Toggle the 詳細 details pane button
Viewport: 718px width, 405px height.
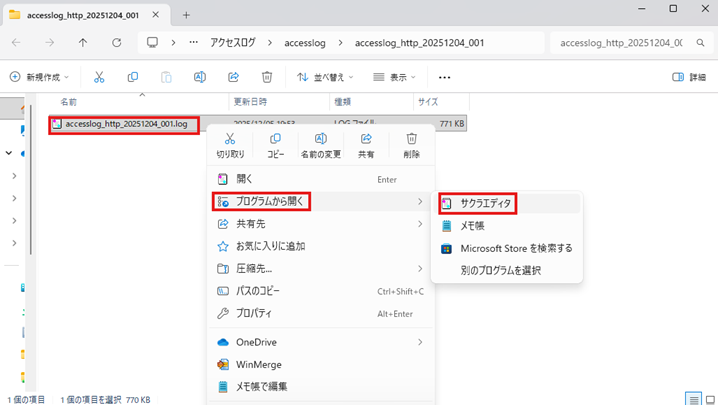(689, 77)
